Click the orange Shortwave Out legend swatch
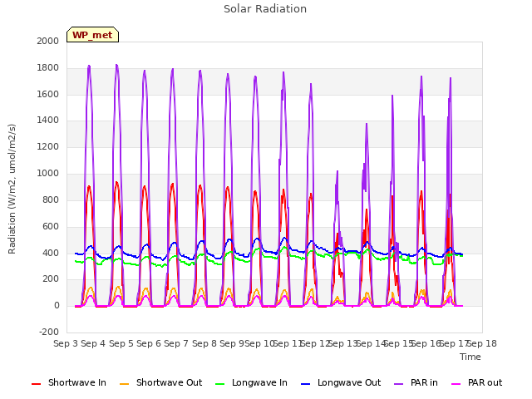Viewport: 532px width, 399px height. pos(125,384)
